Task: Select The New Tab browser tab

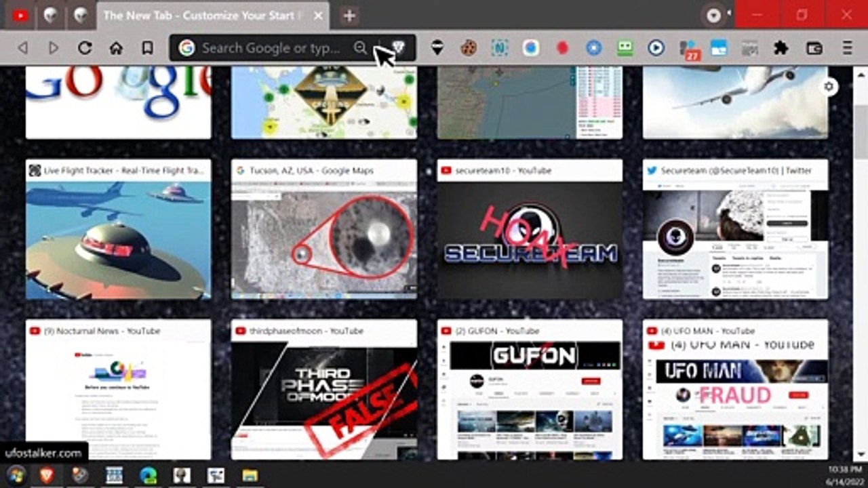Action: (x=213, y=15)
